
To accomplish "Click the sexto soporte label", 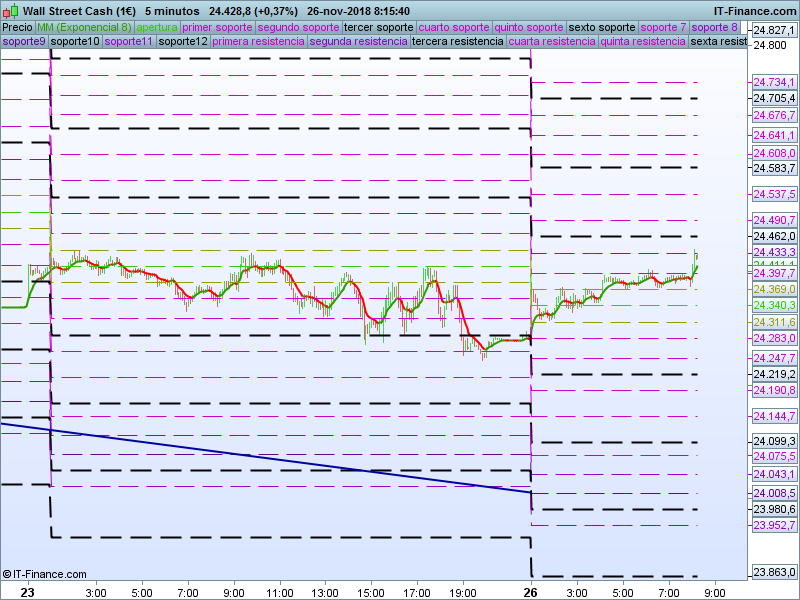I will (602, 27).
